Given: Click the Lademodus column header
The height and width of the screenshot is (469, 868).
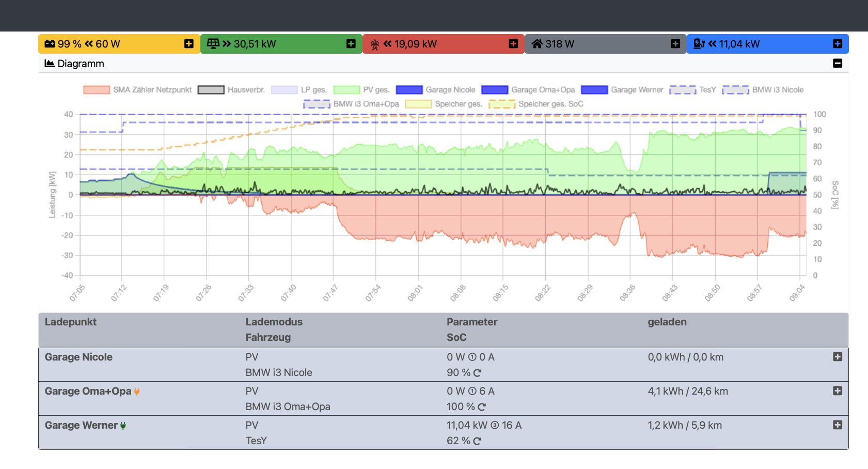Looking at the screenshot, I should click(274, 322).
